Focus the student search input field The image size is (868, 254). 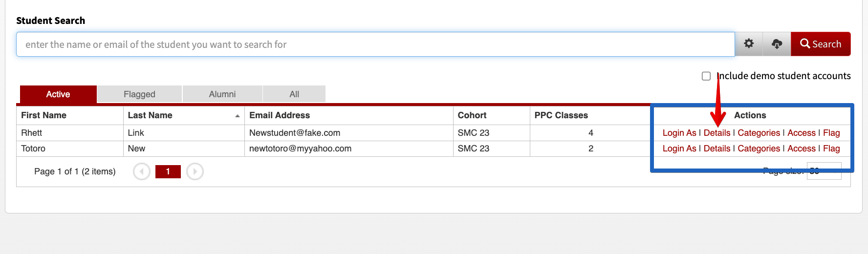click(x=375, y=44)
